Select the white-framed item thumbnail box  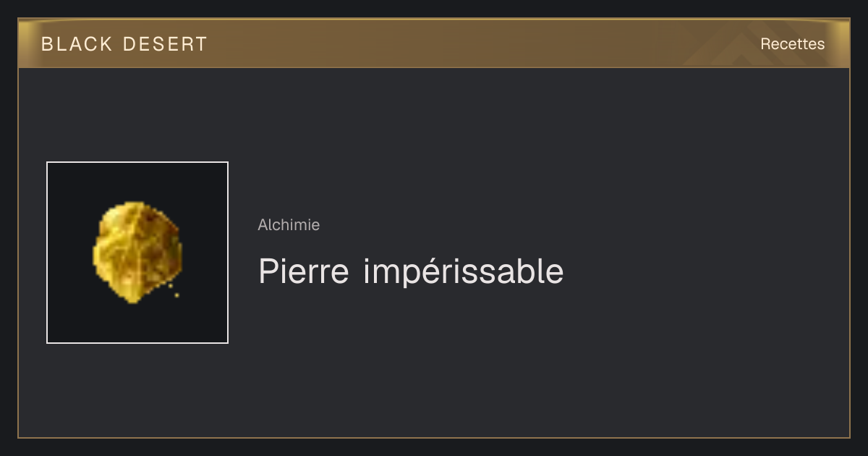click(x=137, y=253)
